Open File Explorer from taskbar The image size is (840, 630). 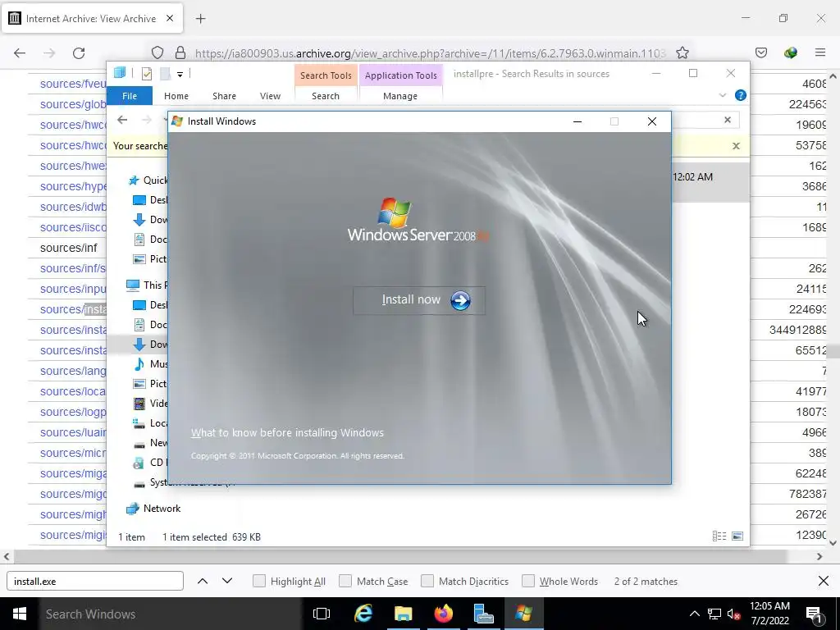coord(404,614)
